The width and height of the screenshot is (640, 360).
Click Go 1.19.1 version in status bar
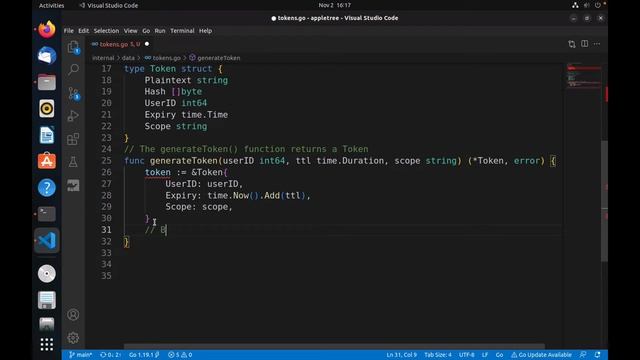(144, 355)
